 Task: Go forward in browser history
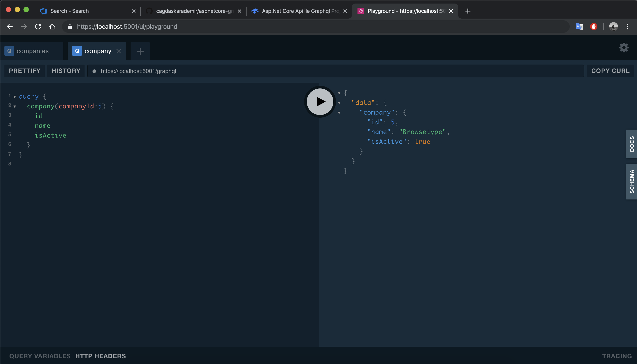tap(24, 27)
